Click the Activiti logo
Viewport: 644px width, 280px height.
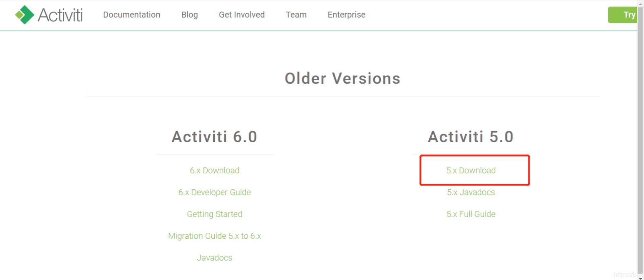[49, 15]
